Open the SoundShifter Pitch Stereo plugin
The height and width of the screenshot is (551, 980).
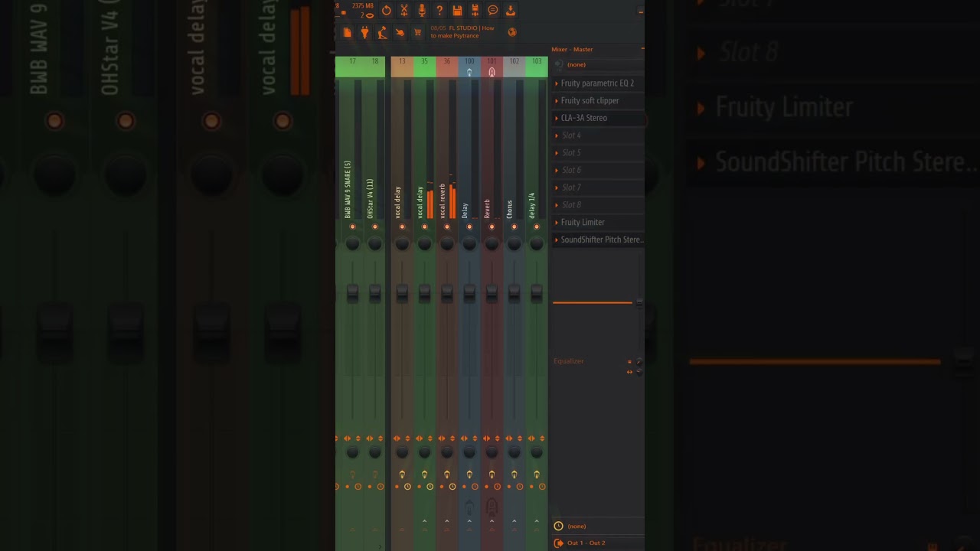pyautogui.click(x=603, y=240)
